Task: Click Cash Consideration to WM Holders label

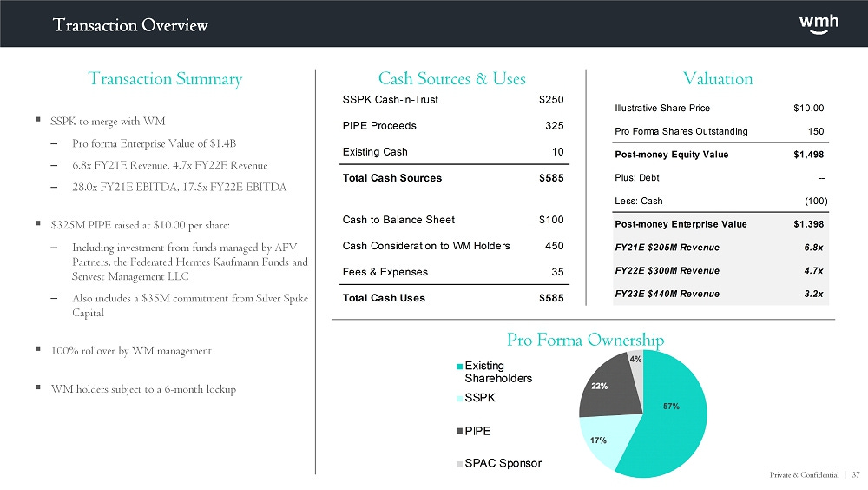Action: 426,246
